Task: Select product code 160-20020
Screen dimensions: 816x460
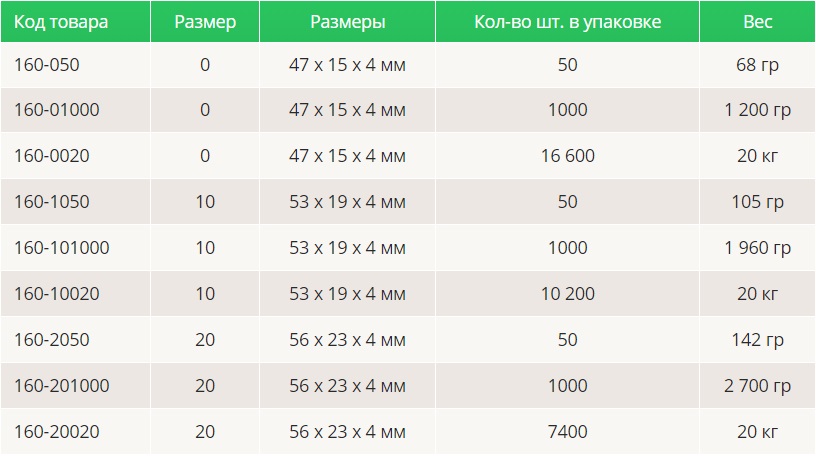Action: click(57, 431)
